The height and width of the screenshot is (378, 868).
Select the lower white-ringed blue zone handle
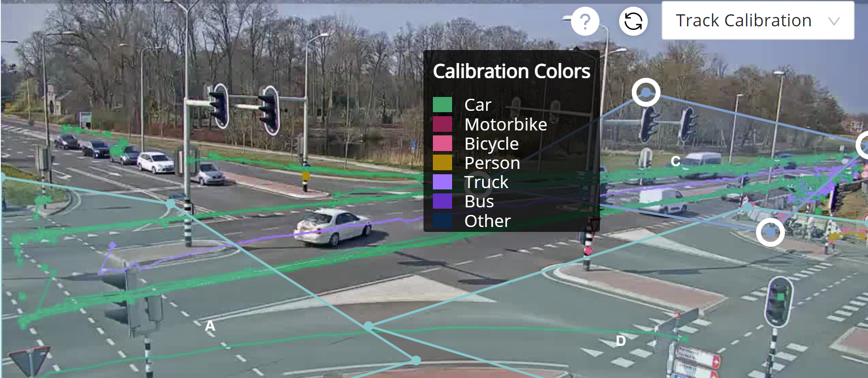coord(770,232)
